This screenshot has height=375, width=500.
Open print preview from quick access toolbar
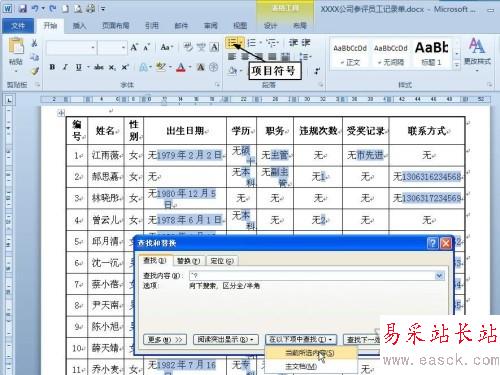[78, 8]
